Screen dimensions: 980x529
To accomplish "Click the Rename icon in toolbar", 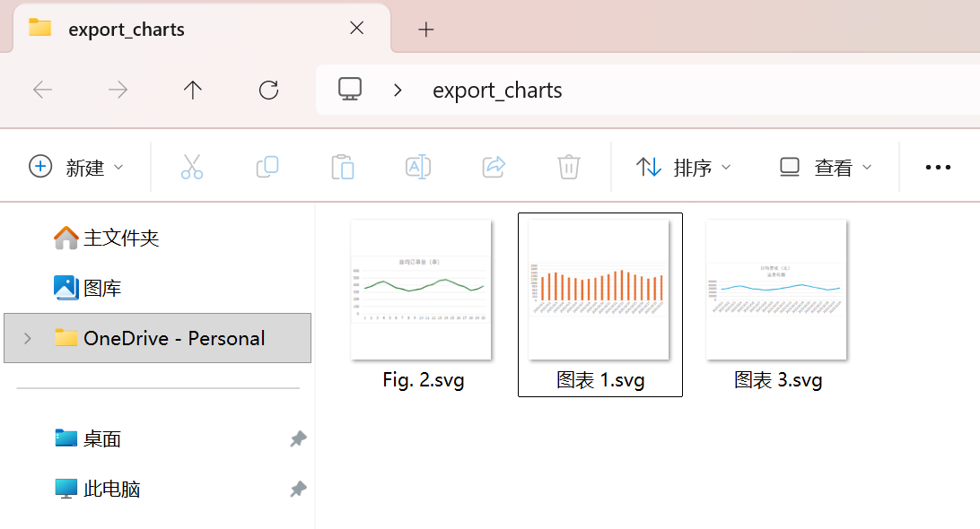I will click(418, 167).
